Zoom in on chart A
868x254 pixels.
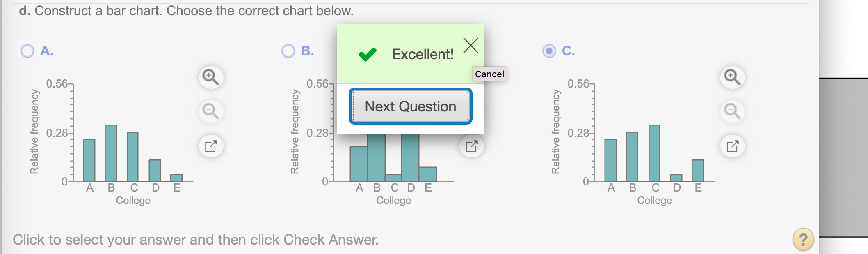[211, 77]
